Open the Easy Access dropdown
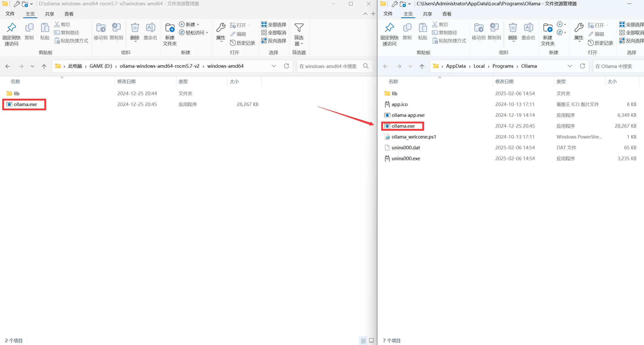The width and height of the screenshot is (644, 345). tap(194, 32)
